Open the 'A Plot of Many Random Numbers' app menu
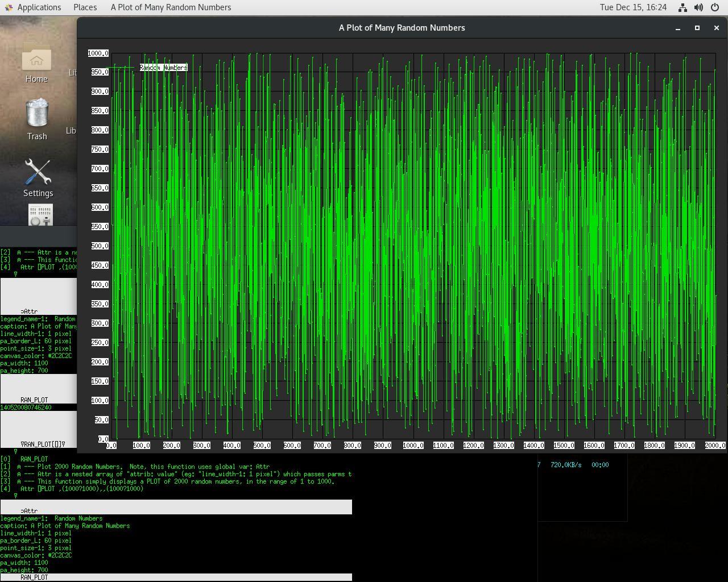Viewport: 728px width, 582px height. [171, 7]
